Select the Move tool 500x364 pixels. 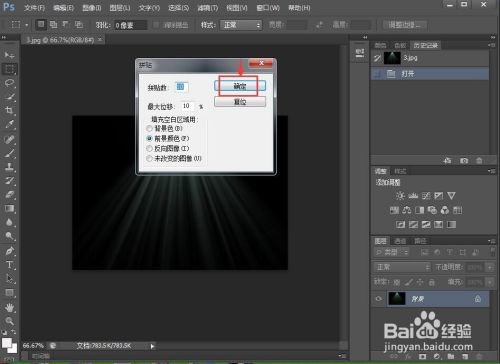click(9, 55)
